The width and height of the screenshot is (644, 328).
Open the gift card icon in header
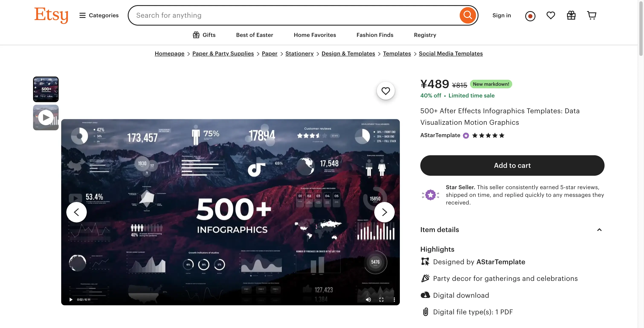[571, 15]
